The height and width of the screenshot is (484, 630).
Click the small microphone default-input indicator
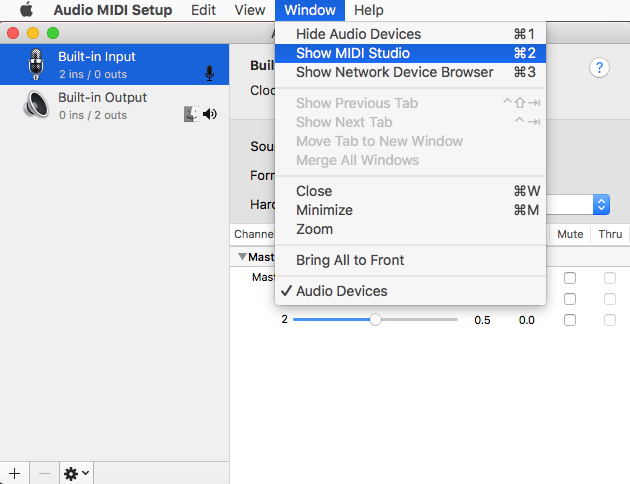pyautogui.click(x=209, y=74)
